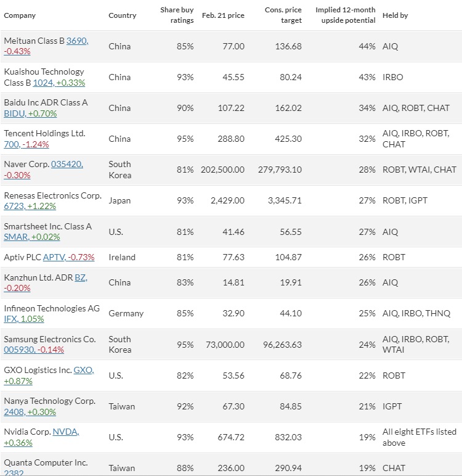Open the GXO Logistics GXO ticker link
462x476 pixels.
tap(84, 370)
